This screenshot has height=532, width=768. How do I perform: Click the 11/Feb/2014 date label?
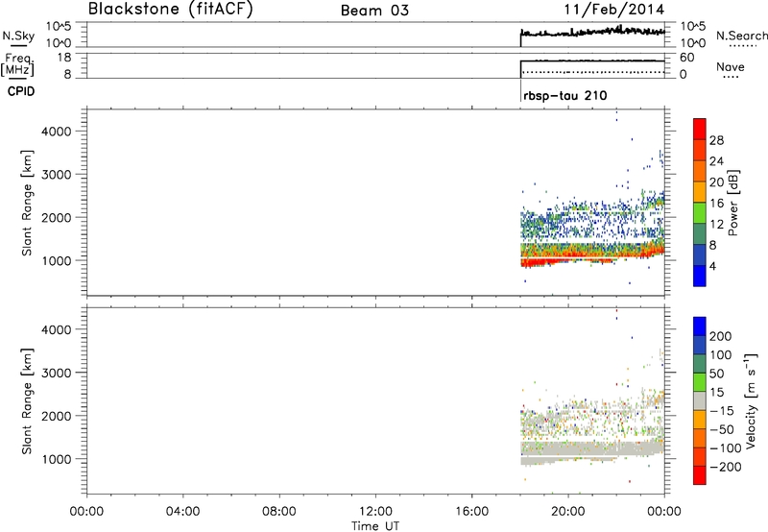pos(614,10)
